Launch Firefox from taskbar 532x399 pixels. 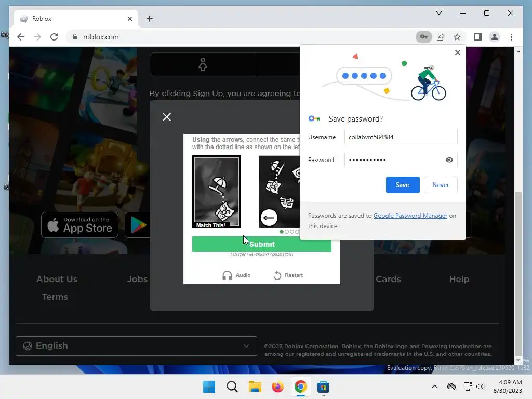(277, 387)
